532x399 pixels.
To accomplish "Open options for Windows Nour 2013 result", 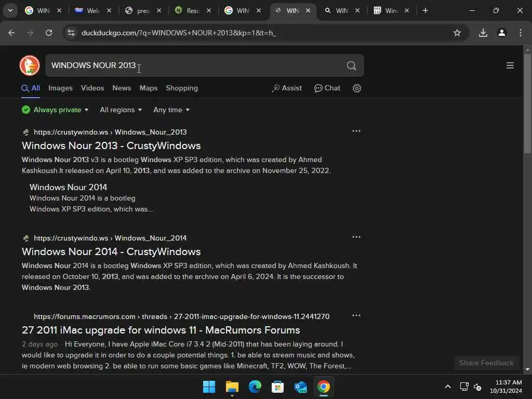I will click(356, 131).
